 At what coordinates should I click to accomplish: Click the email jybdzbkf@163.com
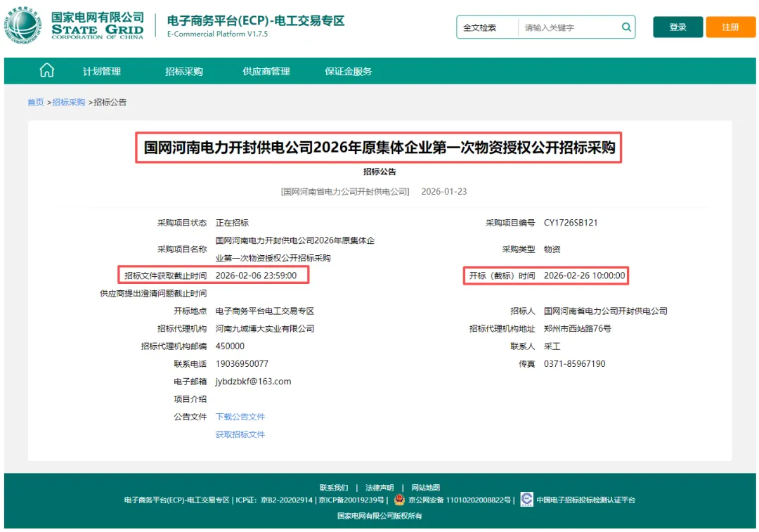click(253, 382)
